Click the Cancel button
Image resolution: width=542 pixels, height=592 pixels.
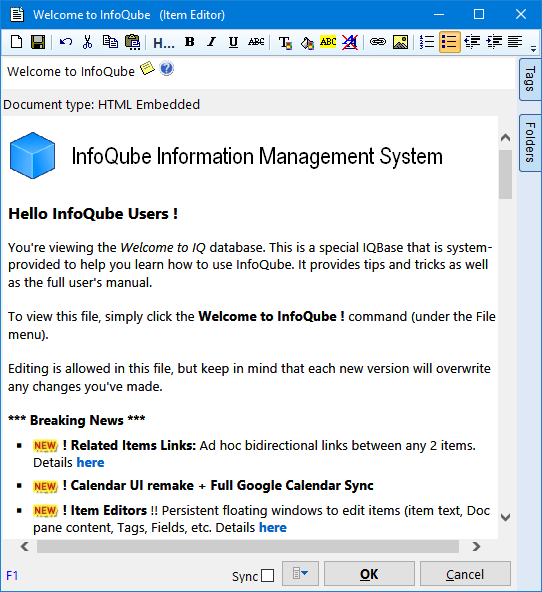pyautogui.click(x=465, y=574)
